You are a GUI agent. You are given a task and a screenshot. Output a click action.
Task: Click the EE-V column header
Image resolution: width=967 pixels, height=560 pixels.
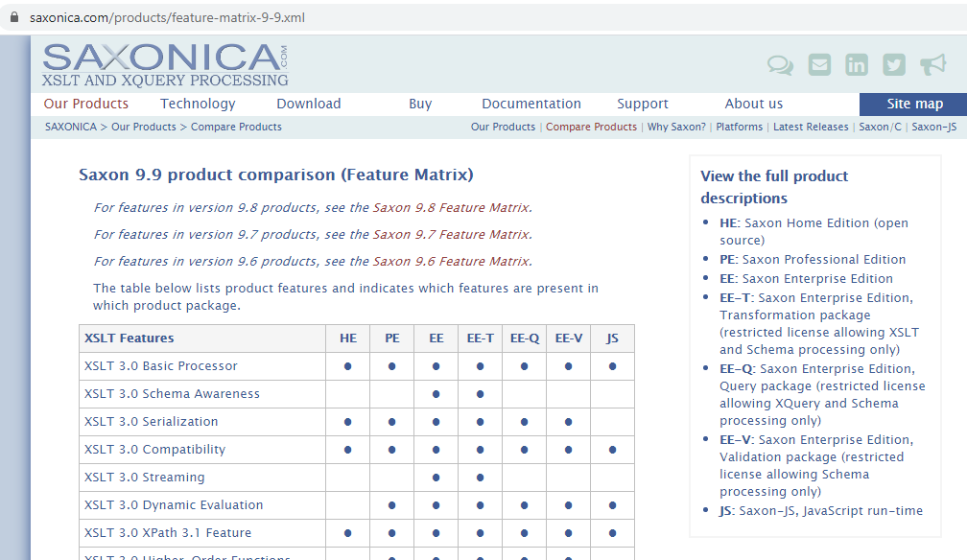[569, 338]
